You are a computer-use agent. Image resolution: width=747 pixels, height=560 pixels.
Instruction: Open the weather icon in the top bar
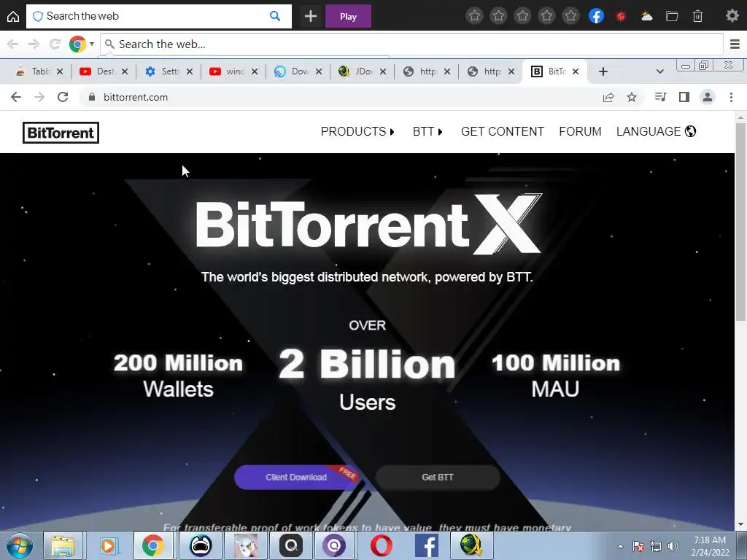(646, 16)
